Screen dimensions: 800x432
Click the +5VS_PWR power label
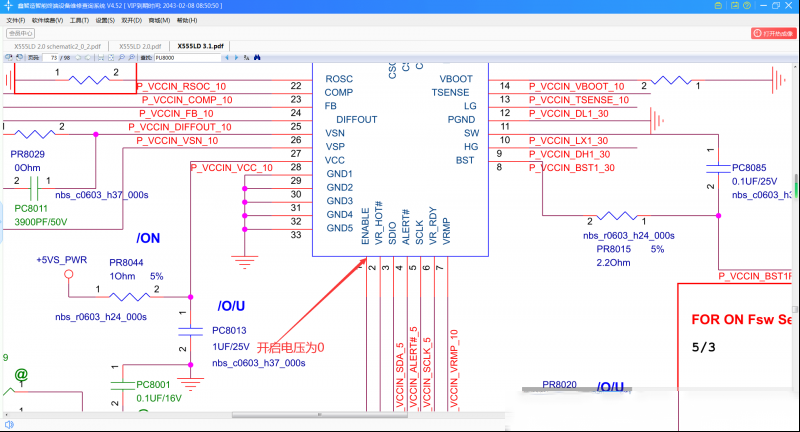(x=62, y=260)
